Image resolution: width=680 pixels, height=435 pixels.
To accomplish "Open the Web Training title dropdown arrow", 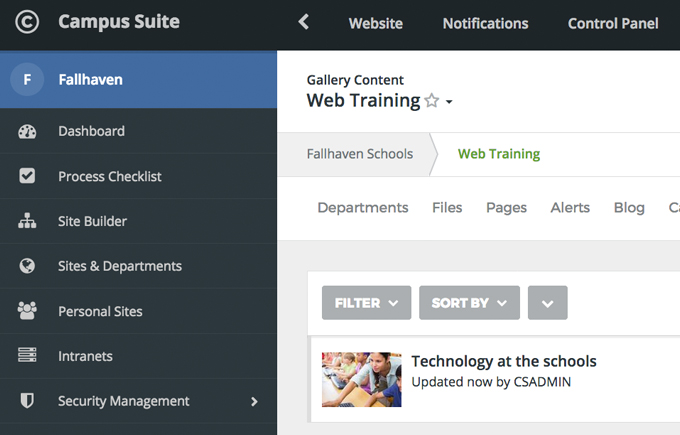I will pyautogui.click(x=449, y=102).
